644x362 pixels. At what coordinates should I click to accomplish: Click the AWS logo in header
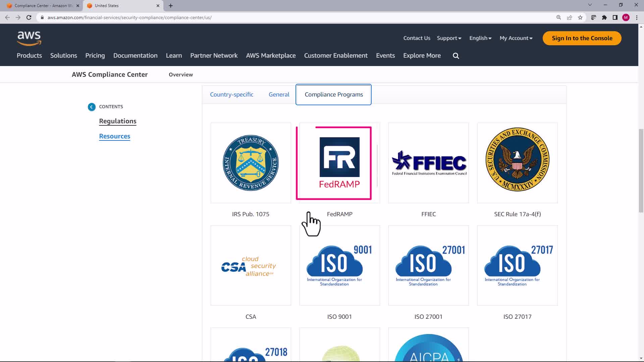click(x=29, y=38)
